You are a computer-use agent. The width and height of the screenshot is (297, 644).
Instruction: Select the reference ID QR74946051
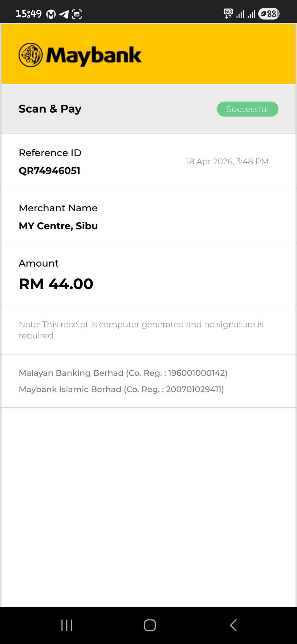(50, 171)
